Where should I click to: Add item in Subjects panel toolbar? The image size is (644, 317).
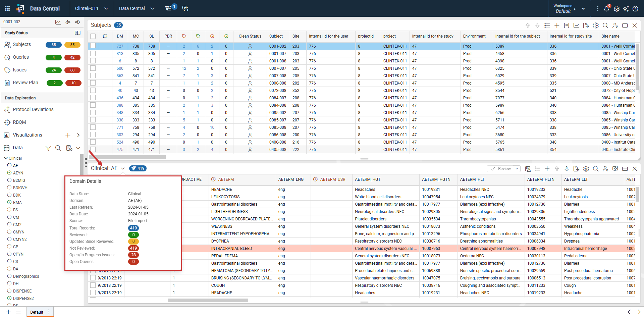(557, 25)
